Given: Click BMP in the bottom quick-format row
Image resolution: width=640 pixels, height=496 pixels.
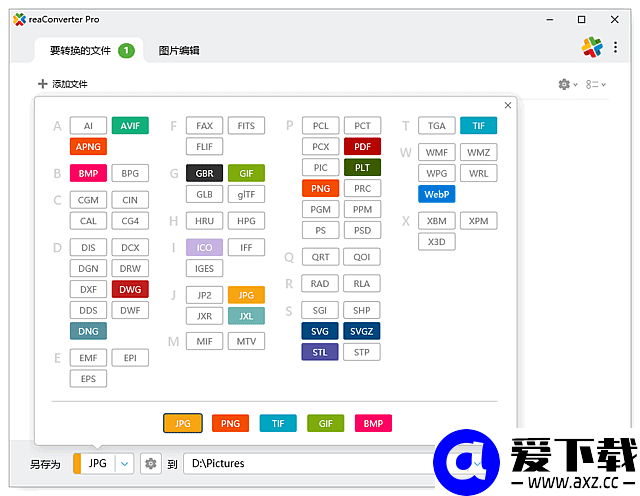Looking at the screenshot, I should click(373, 423).
